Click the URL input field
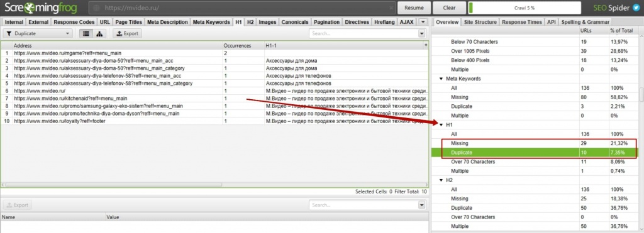 point(242,8)
